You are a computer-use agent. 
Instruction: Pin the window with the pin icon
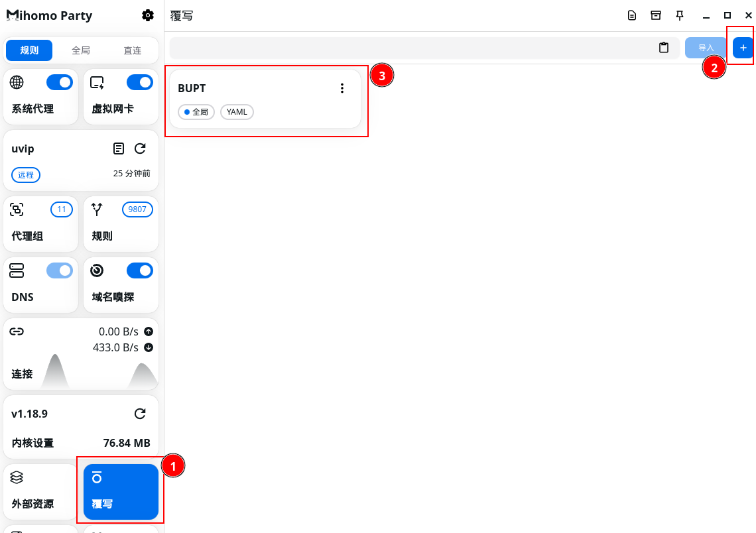680,15
